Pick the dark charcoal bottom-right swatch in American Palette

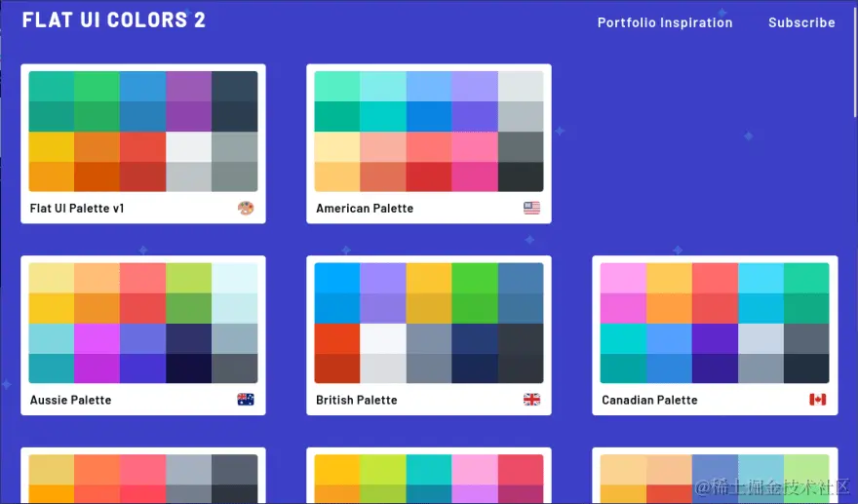[521, 176]
